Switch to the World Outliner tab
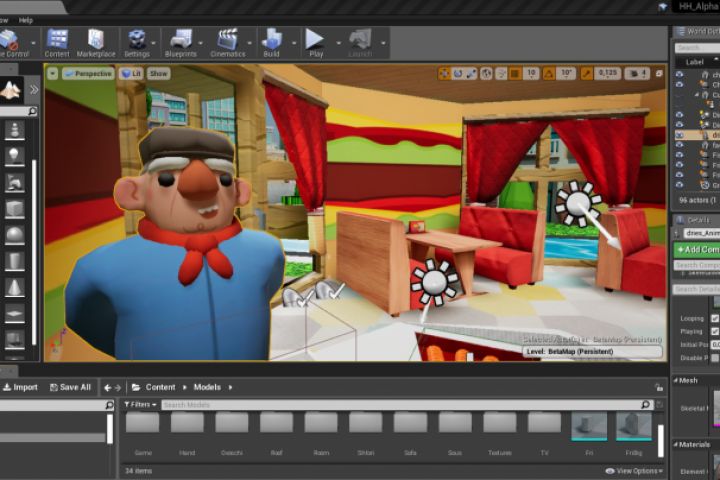The height and width of the screenshot is (480, 720). (697, 31)
